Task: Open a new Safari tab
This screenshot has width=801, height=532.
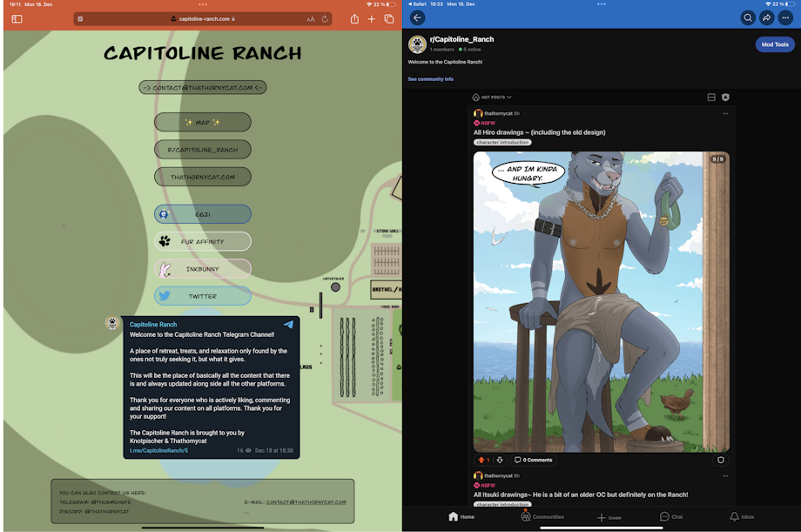Action: [x=372, y=19]
